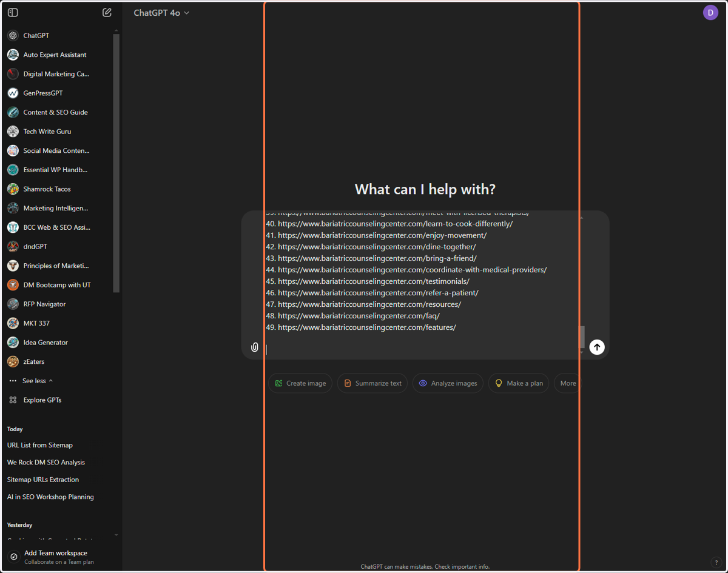Click the Summarize text suggestion
The image size is (728, 573).
click(372, 383)
